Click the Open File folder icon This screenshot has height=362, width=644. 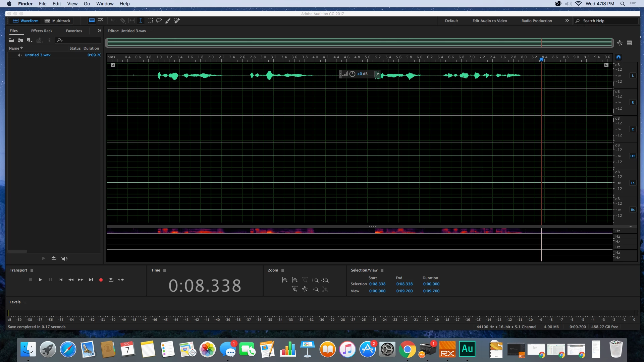click(x=11, y=40)
